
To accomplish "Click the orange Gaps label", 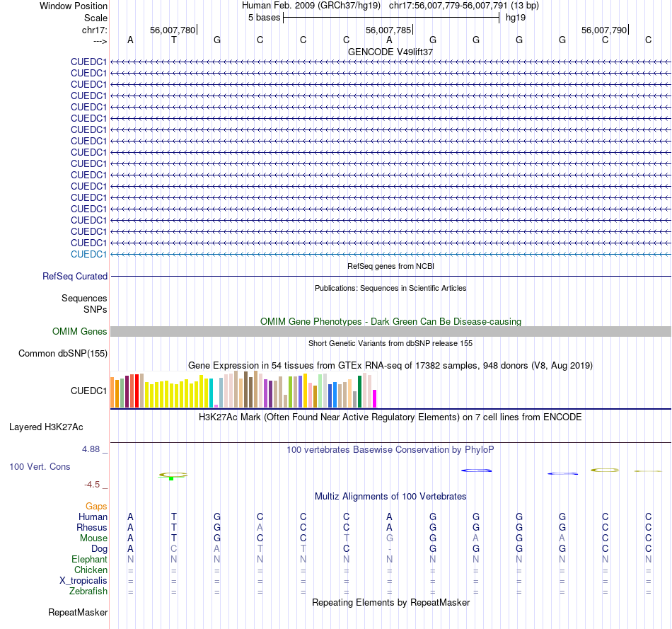I will tap(96, 507).
